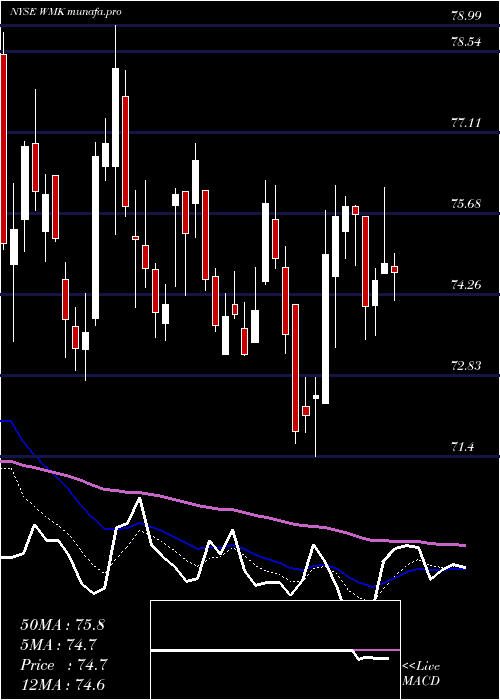
Task: Click the 'Price : 74.7' readout
Action: [x=63, y=665]
